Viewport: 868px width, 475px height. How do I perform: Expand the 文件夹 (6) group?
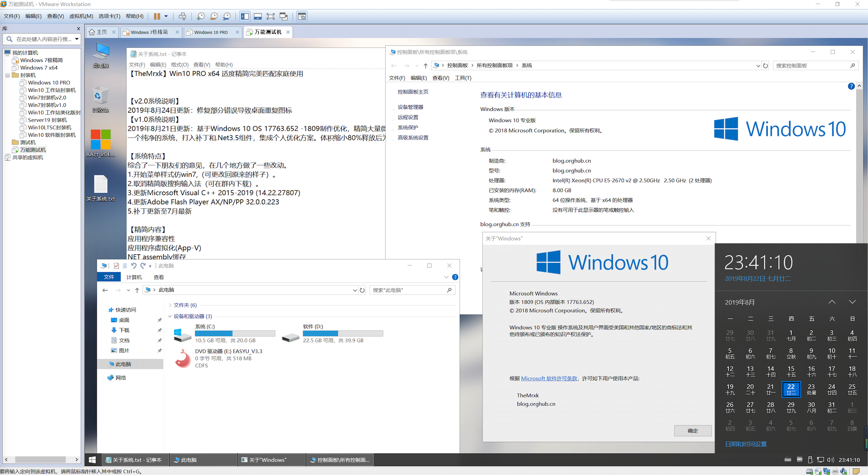pyautogui.click(x=170, y=305)
